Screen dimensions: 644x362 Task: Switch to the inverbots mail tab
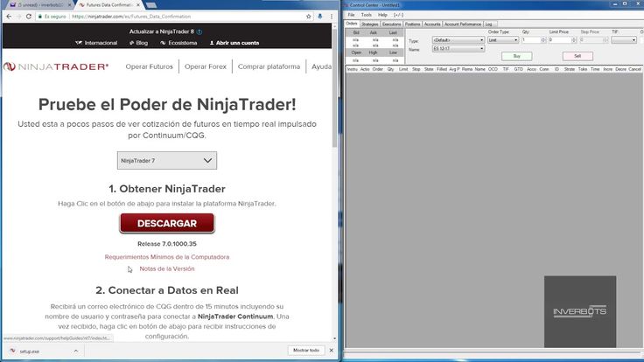pos(39,5)
